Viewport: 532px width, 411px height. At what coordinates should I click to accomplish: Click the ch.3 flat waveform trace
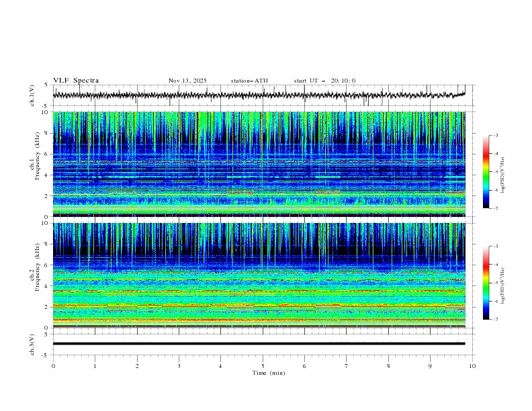click(x=259, y=344)
